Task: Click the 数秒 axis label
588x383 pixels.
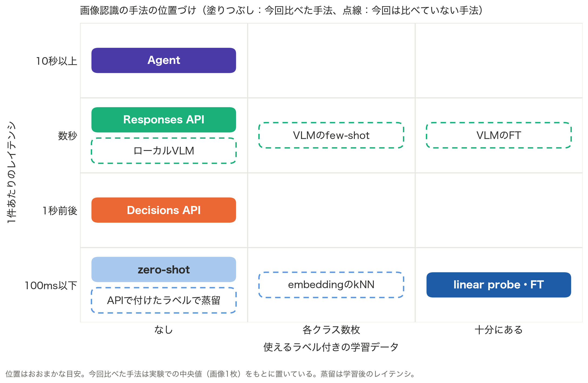Action: [x=68, y=135]
